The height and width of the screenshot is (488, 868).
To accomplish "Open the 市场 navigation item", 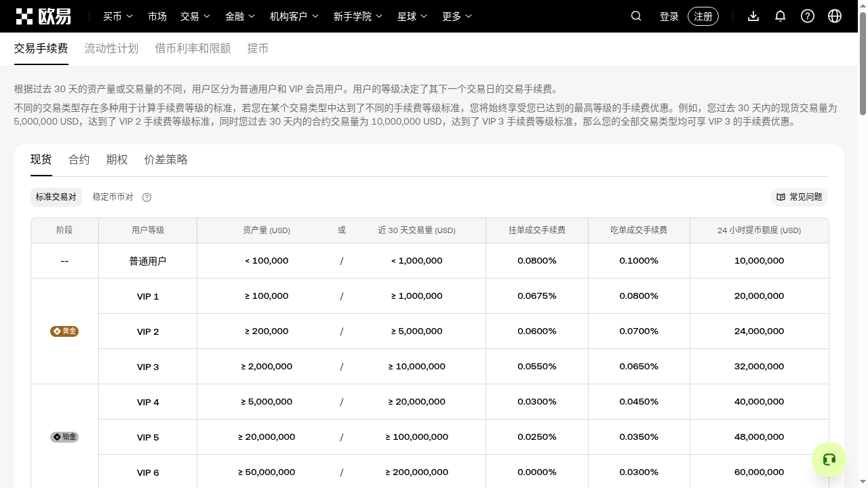I will click(157, 16).
